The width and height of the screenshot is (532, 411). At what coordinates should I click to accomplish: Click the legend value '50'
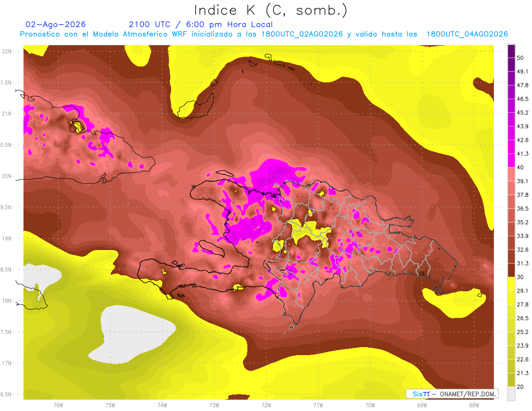[521, 58]
